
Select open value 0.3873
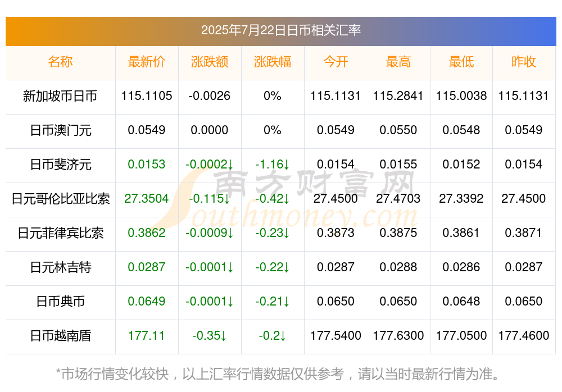point(336,233)
